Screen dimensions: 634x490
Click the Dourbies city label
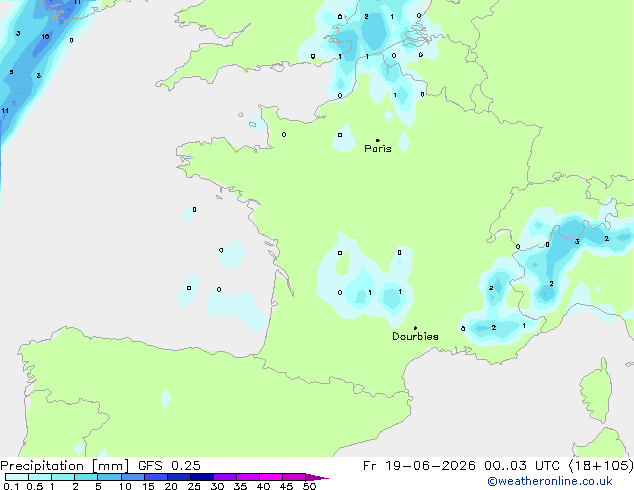pos(415,336)
